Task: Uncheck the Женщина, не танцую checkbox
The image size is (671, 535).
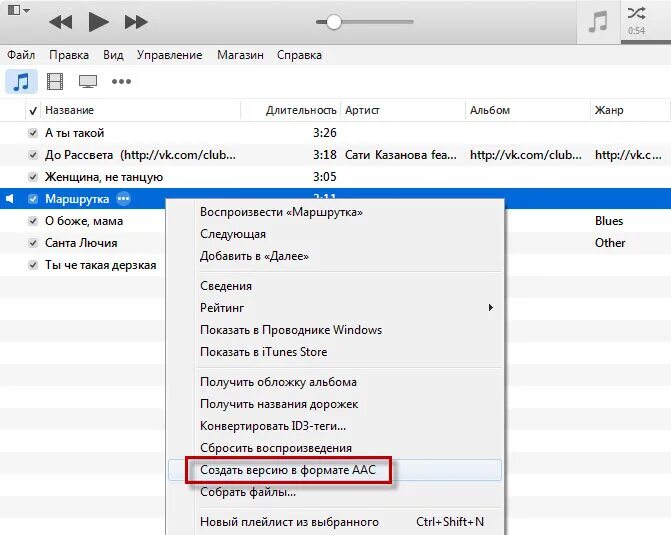Action: coord(33,177)
